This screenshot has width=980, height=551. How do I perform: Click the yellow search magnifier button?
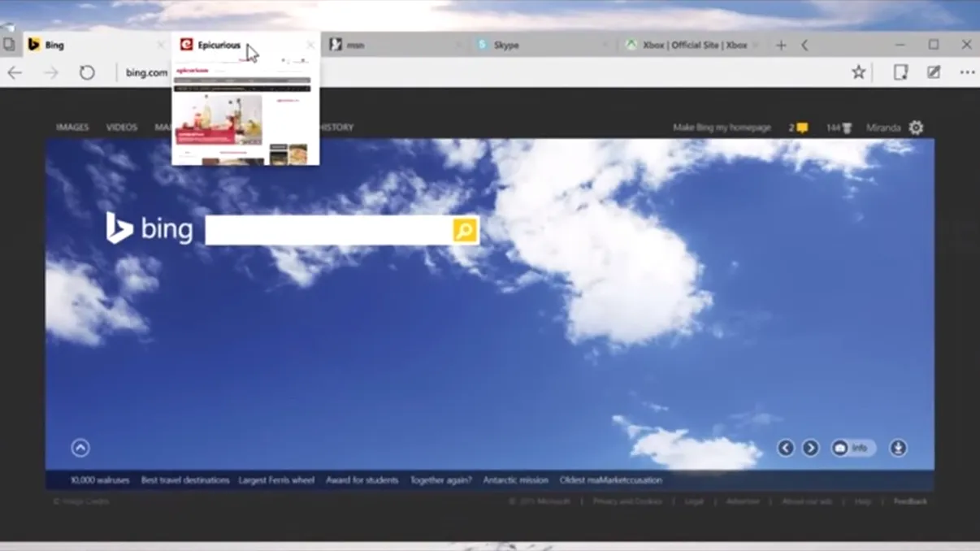[462, 230]
